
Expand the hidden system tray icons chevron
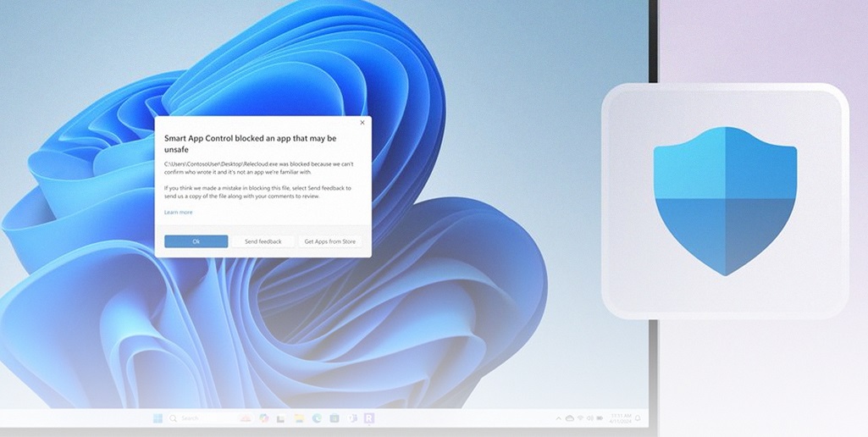[x=559, y=418]
